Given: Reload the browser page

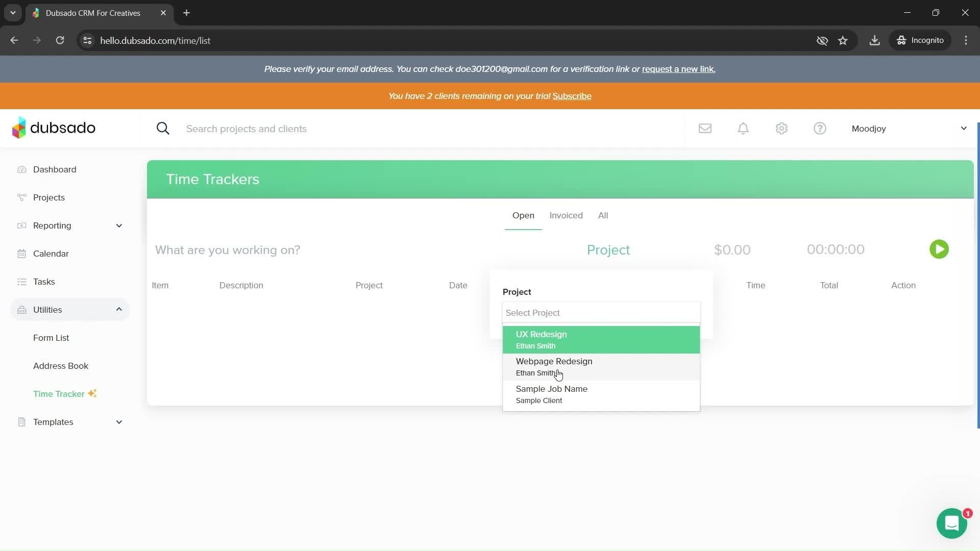Looking at the screenshot, I should point(60,40).
